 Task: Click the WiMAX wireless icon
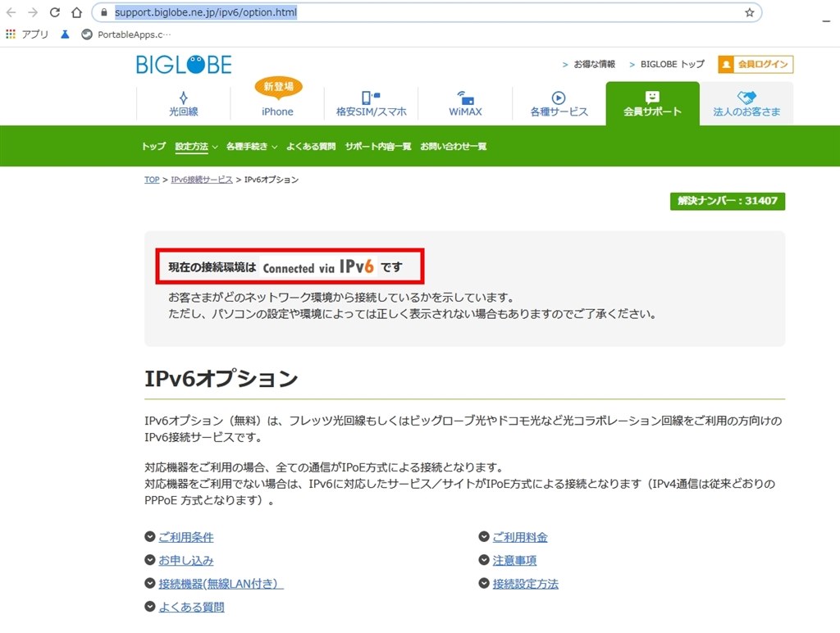point(465,100)
